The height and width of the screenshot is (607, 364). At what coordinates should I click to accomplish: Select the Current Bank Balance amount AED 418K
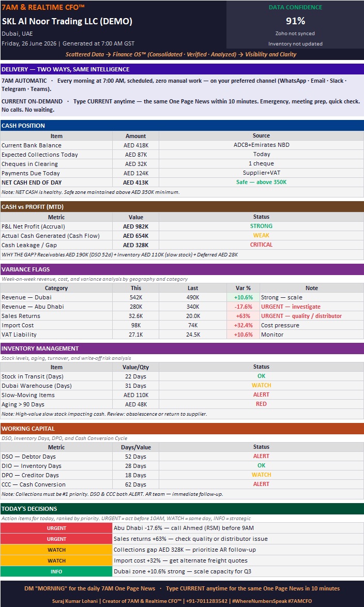pyautogui.click(x=135, y=145)
